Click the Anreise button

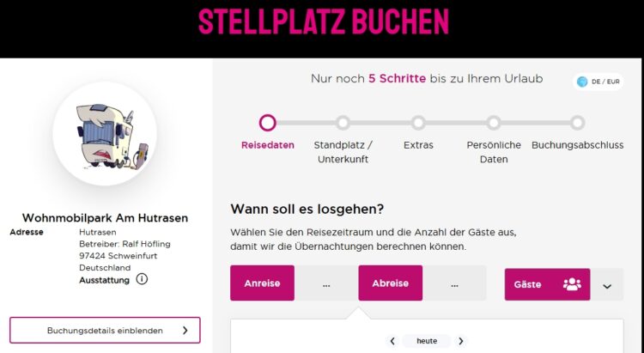click(x=262, y=283)
